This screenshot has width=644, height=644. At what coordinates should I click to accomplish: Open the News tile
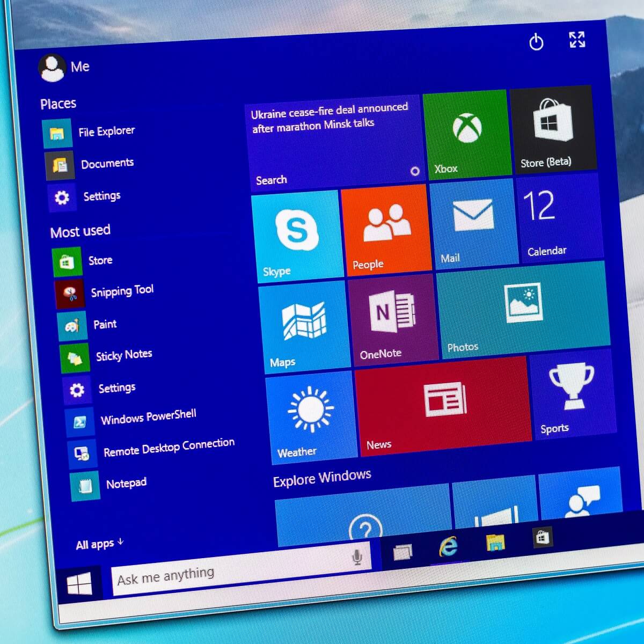(442, 407)
